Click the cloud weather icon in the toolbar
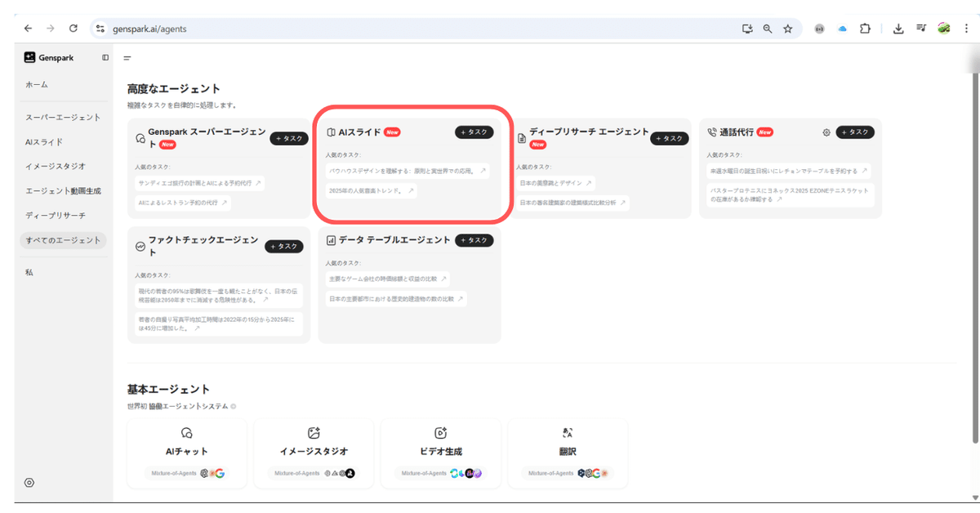Screen dimensions: 980x513 (842, 28)
